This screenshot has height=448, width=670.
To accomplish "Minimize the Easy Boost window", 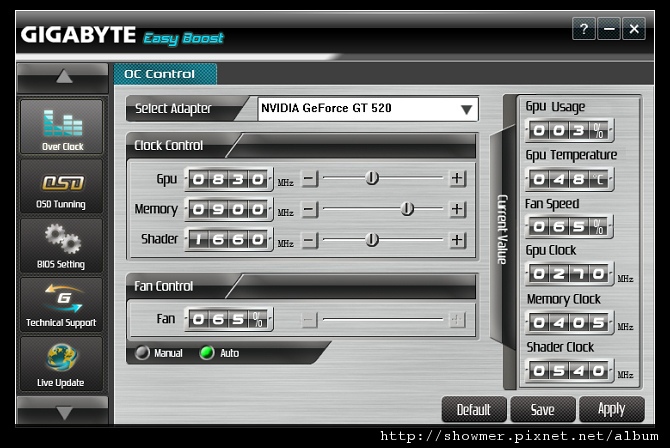I will pyautogui.click(x=609, y=29).
